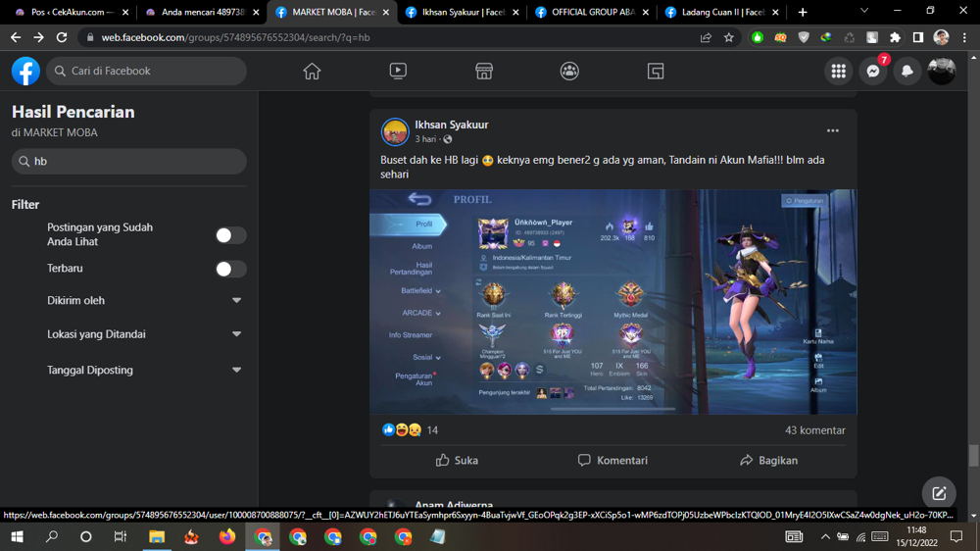Screen dimensions: 980x551
Task: Open Windows action center notifications
Action: coord(956,536)
